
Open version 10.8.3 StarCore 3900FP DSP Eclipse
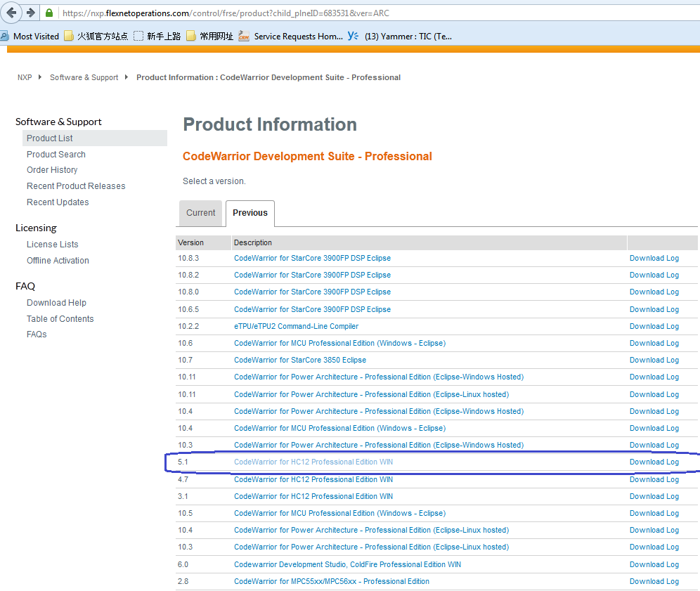point(312,258)
